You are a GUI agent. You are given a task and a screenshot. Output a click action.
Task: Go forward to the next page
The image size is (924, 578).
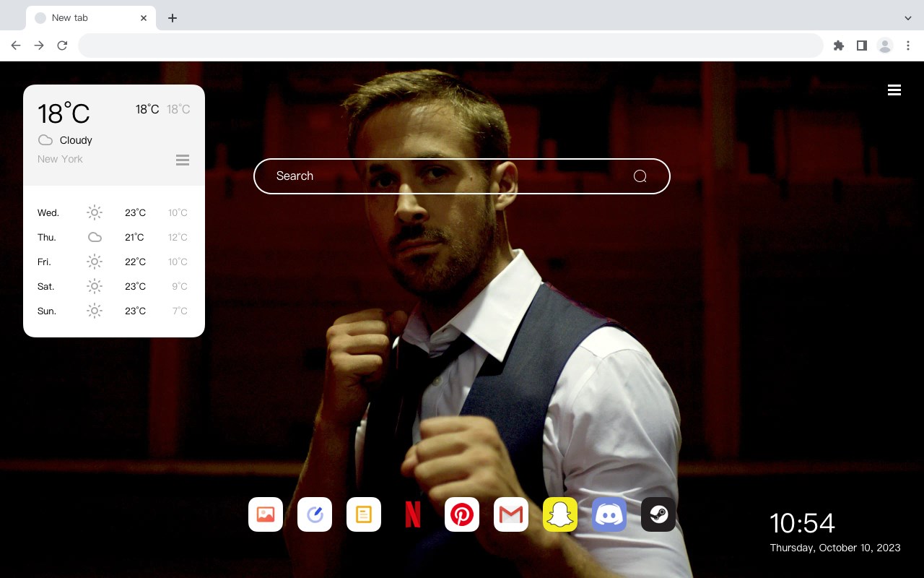click(x=39, y=46)
